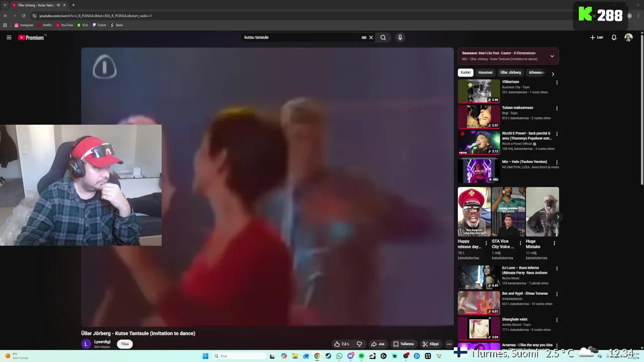Viewport: 644px width, 362px height.
Task: Mute the tab using the tab's speaker icon
Action: pyautogui.click(x=58, y=5)
